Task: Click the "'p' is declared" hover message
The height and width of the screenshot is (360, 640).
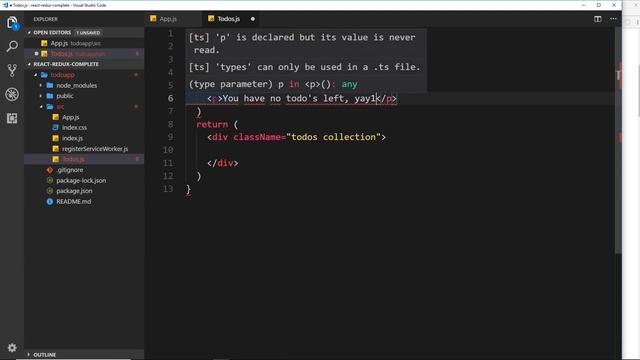Action: click(x=302, y=44)
